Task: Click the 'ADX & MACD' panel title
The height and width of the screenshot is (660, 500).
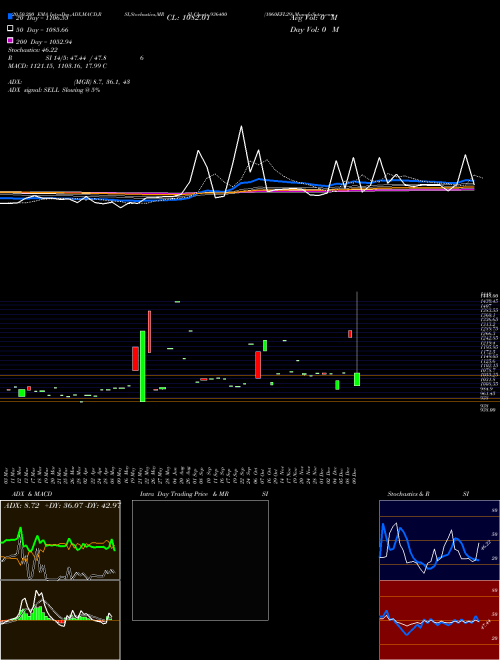Action: 32,494
